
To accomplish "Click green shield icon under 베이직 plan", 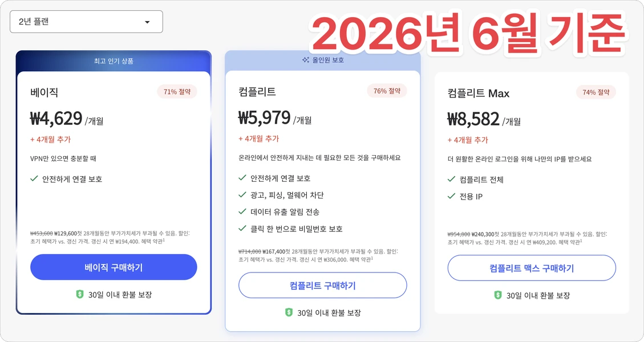I will (80, 294).
